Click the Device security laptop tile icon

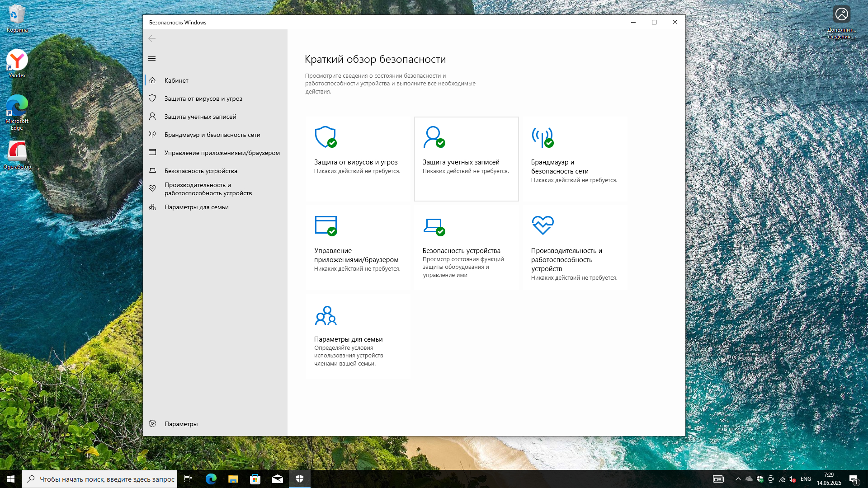[434, 225]
